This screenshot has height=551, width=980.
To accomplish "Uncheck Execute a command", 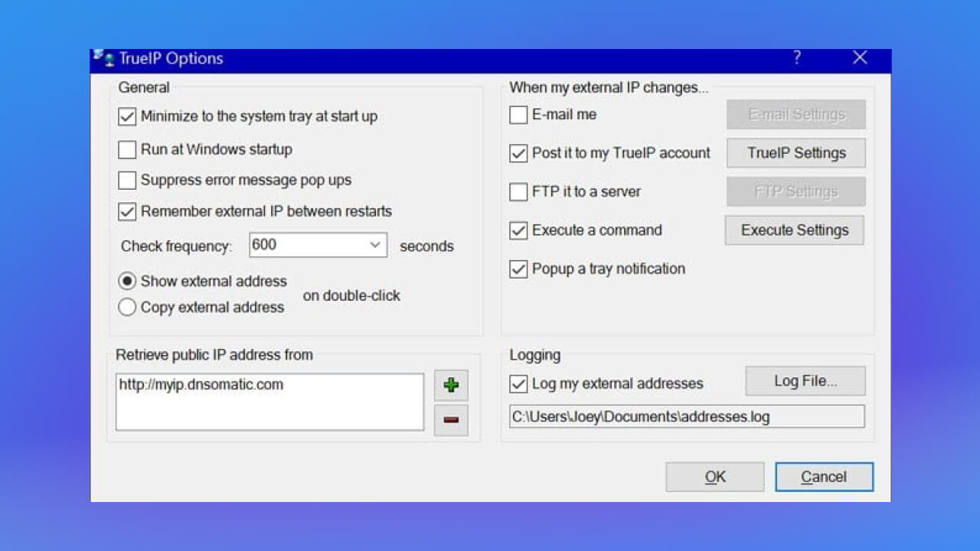I will pos(518,230).
